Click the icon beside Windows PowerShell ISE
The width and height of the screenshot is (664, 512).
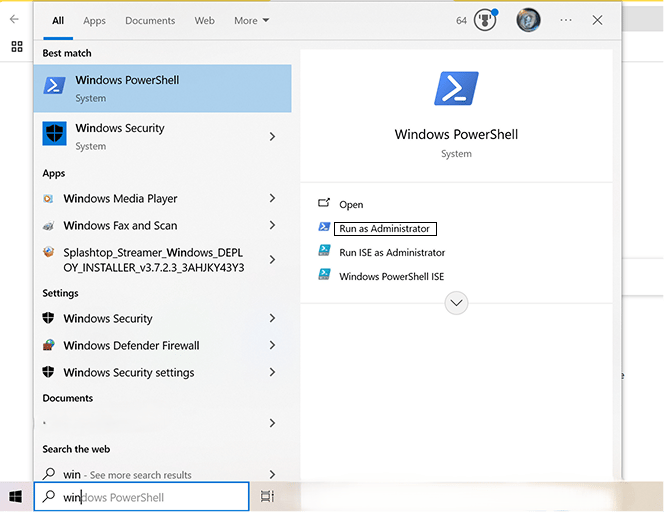tap(324, 274)
